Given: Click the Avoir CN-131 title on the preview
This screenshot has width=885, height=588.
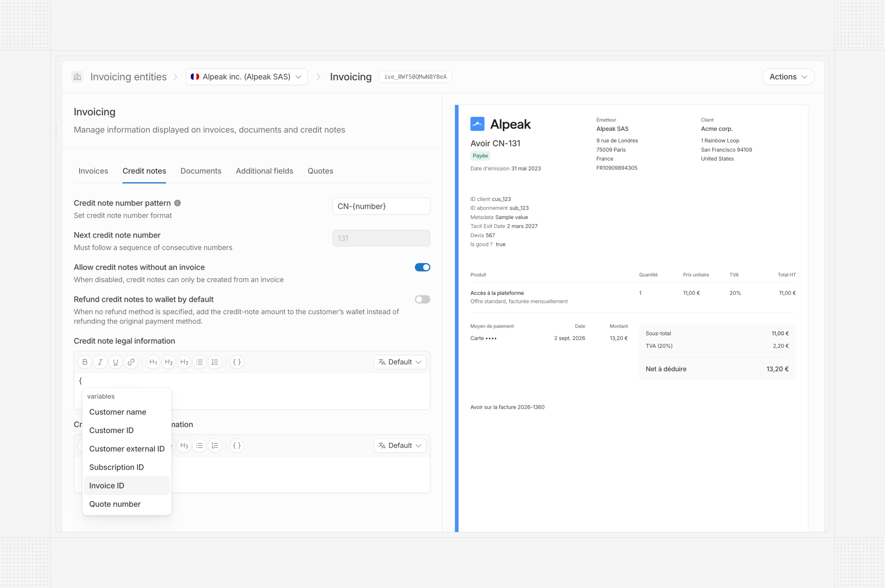Looking at the screenshot, I should pyautogui.click(x=495, y=143).
